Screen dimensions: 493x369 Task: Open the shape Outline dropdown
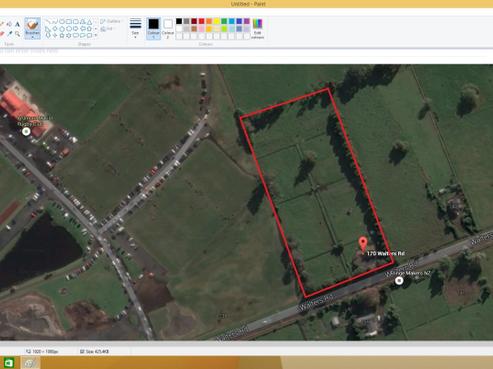[x=112, y=21]
